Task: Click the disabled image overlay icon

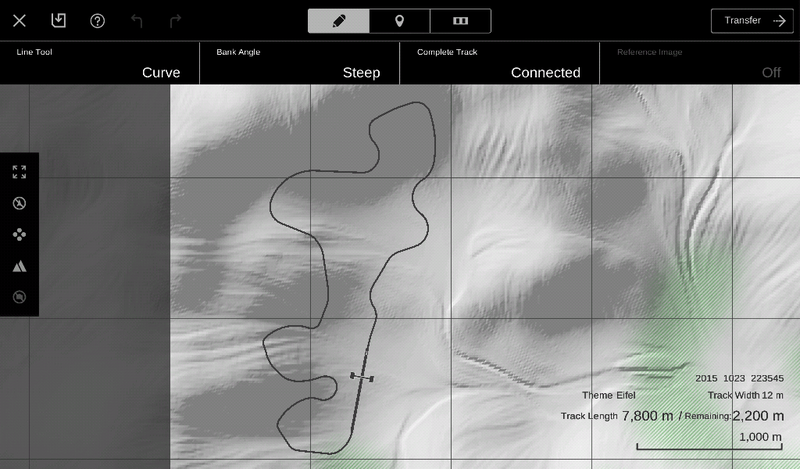Action: tap(19, 297)
